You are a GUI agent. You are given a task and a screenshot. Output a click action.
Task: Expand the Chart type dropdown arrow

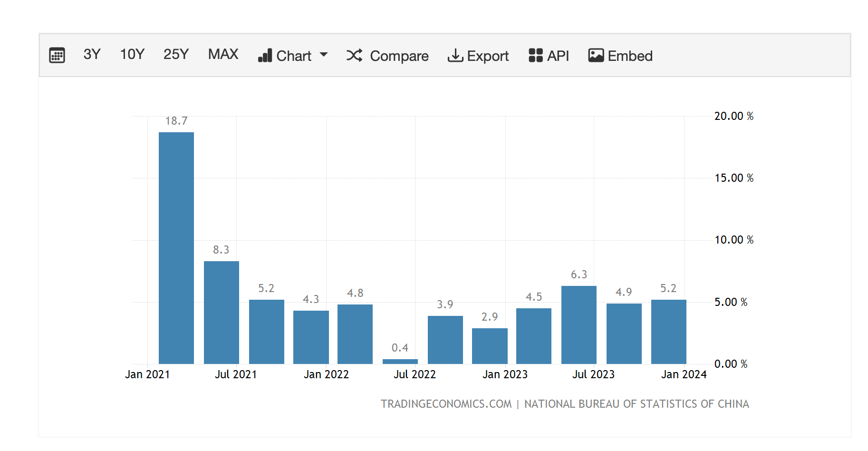coord(324,55)
